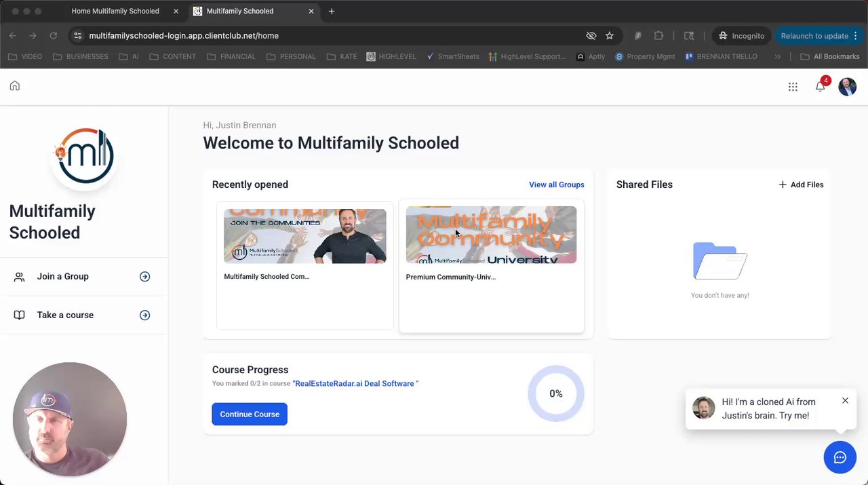This screenshot has width=868, height=485.
Task: Open the FINANCIAL bookmarks folder
Action: click(x=231, y=56)
